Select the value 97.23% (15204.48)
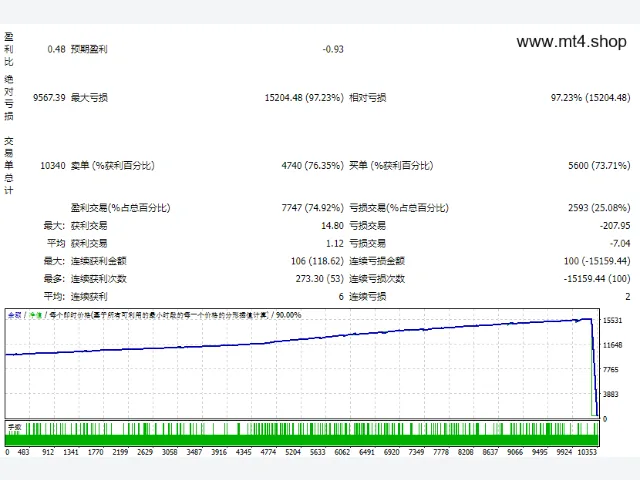The image size is (640, 480). click(590, 98)
